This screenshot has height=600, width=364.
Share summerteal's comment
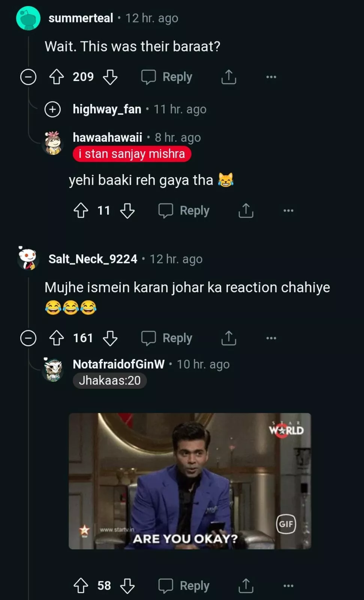pos(229,77)
